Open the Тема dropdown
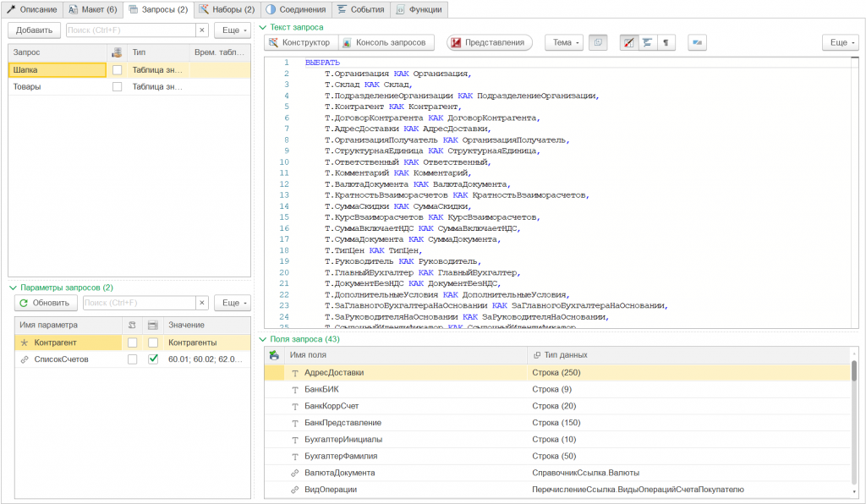The width and height of the screenshot is (866, 504). click(x=567, y=42)
